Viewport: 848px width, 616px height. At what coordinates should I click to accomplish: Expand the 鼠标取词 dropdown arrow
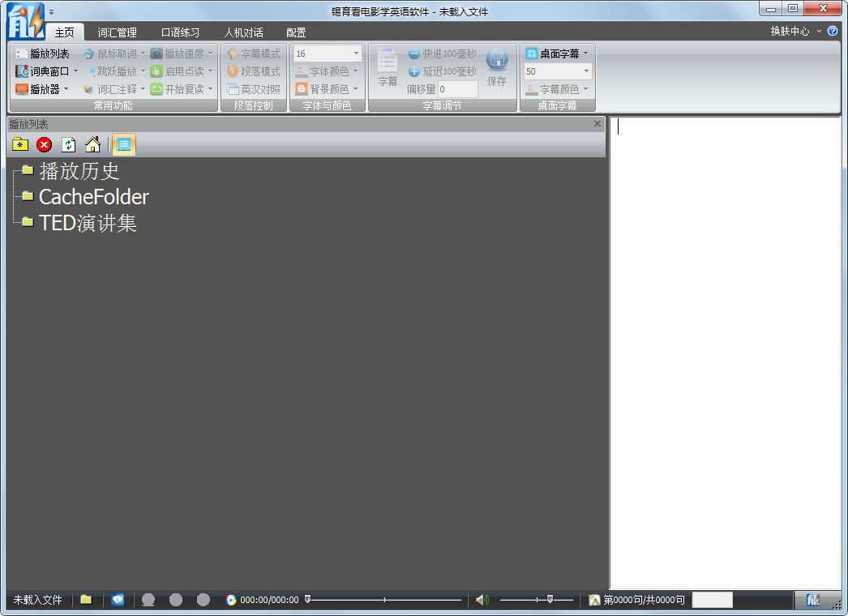(143, 53)
